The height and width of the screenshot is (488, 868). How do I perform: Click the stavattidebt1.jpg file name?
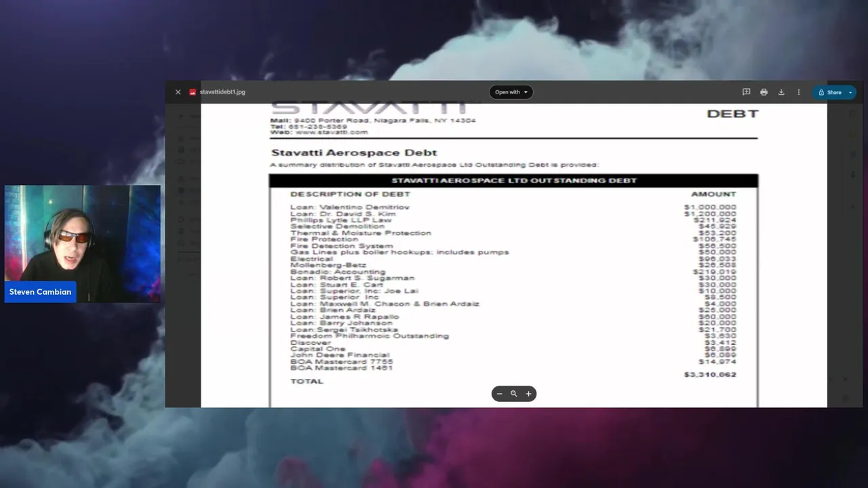click(x=222, y=92)
